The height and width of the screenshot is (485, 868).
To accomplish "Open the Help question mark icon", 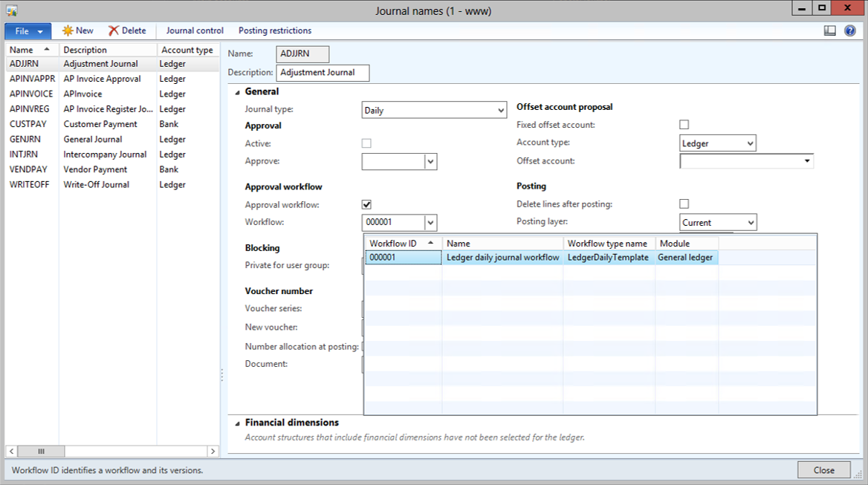I will click(850, 30).
